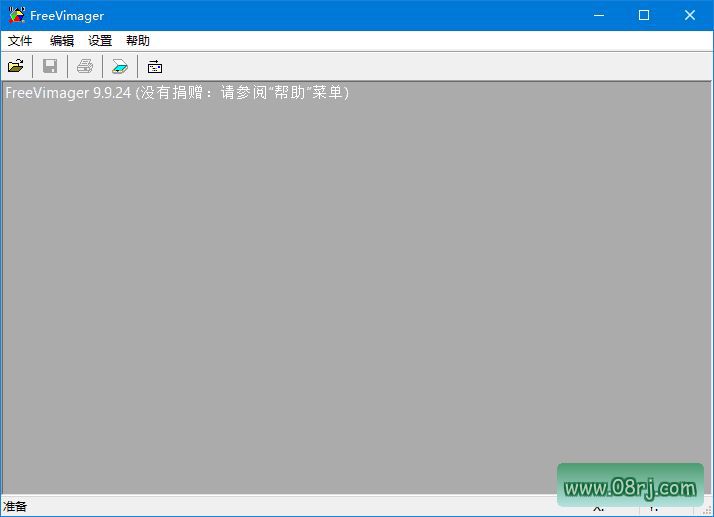Click the batch processing toolbar icon
The height and width of the screenshot is (517, 714).
[155, 67]
